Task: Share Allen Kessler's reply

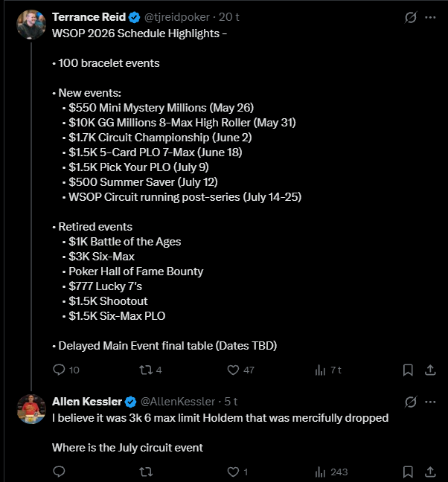Action: click(x=430, y=471)
